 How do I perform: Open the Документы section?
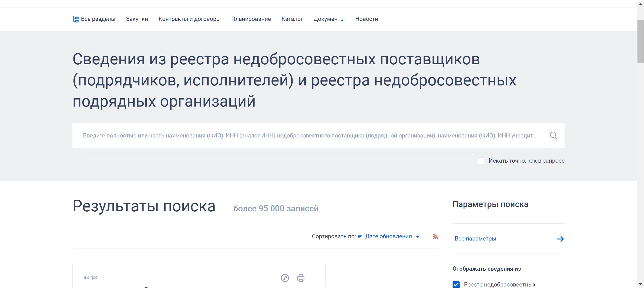click(329, 19)
